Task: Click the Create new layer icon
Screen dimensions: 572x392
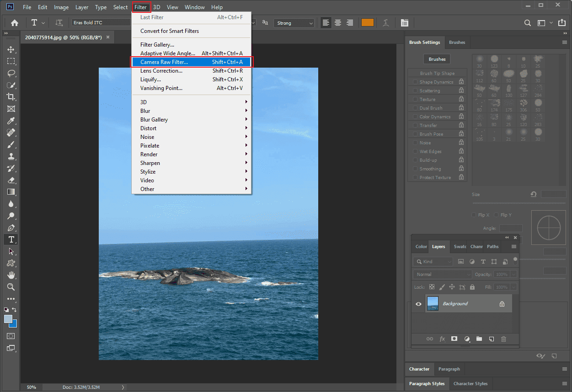Action: [491, 339]
